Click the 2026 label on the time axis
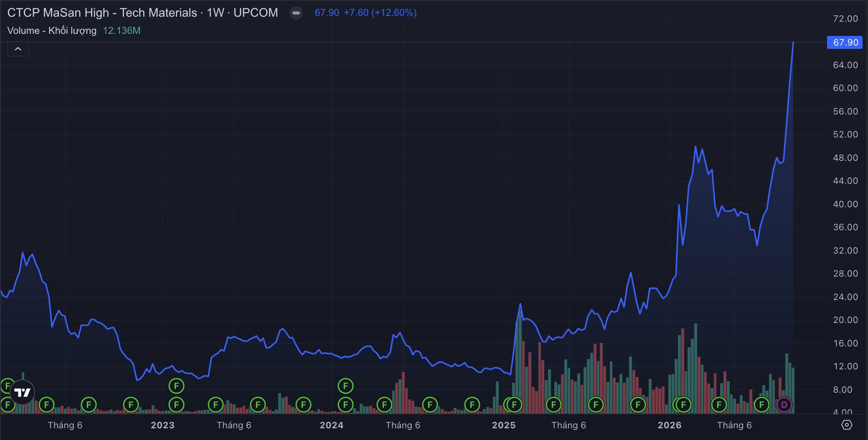Screen dimensions: 868x440 [x=670, y=425]
